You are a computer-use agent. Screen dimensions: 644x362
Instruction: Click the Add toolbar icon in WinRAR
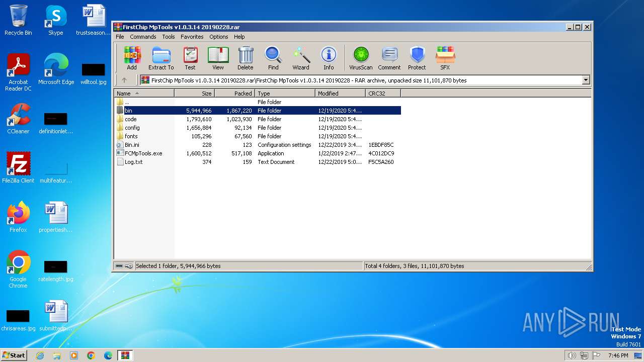coord(132,58)
